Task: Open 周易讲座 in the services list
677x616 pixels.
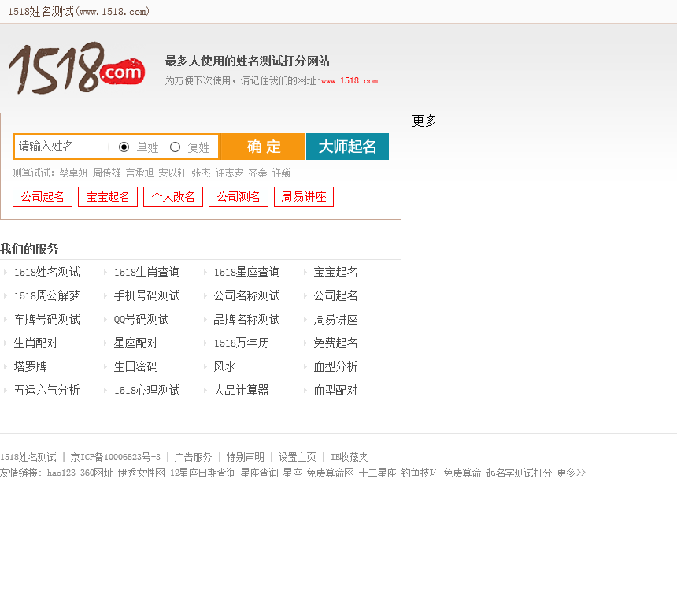Action: [x=335, y=320]
